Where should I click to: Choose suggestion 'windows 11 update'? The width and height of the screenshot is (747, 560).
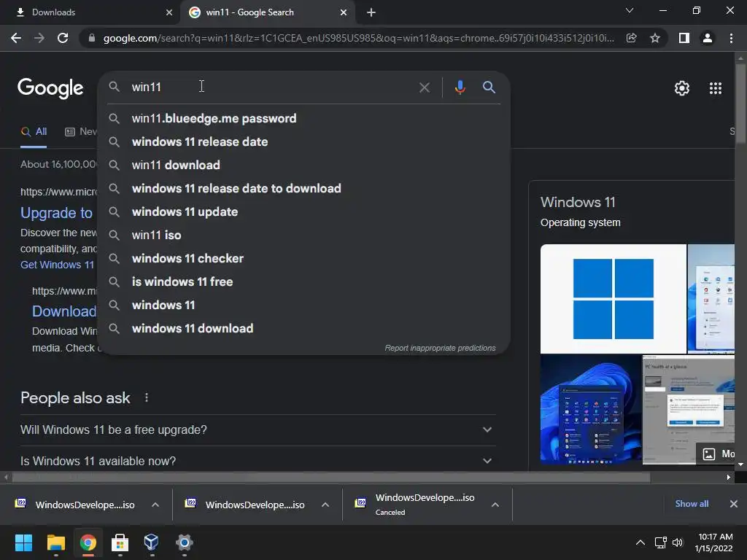point(304,212)
